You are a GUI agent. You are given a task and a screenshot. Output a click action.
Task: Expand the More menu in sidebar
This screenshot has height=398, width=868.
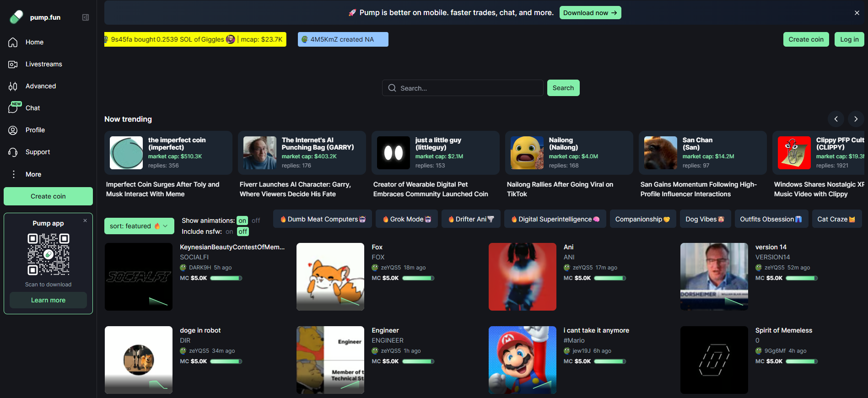click(x=33, y=174)
